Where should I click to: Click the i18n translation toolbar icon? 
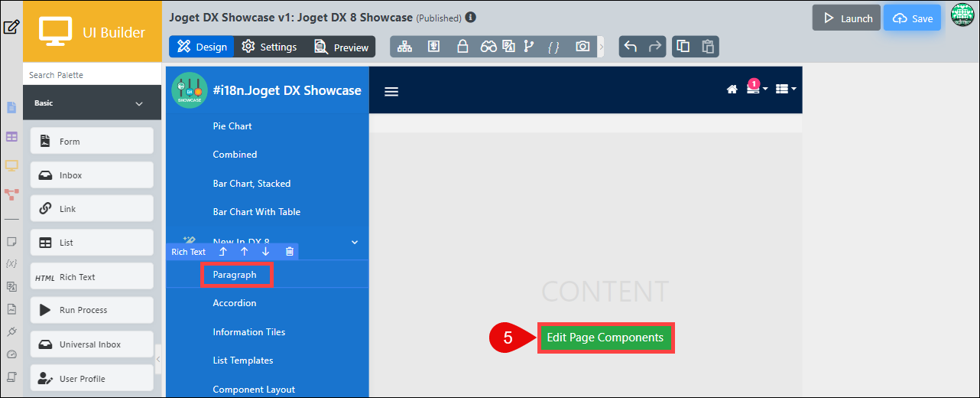(508, 47)
